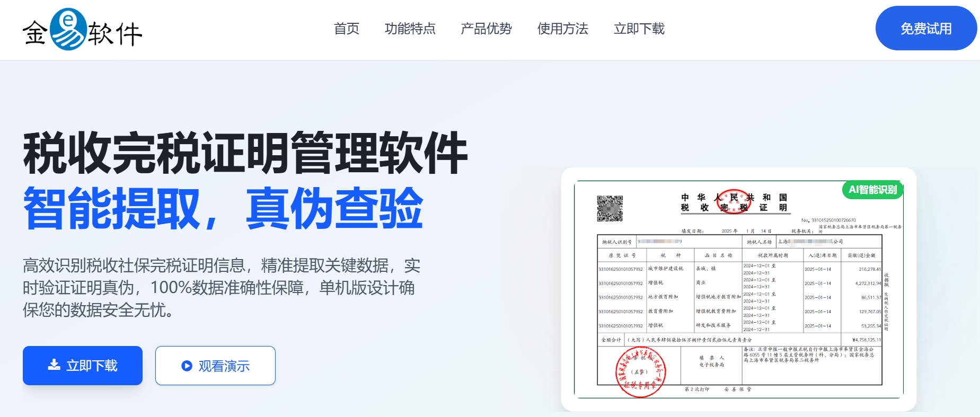Image resolution: width=980 pixels, height=417 pixels.
Task: Open 产品优势 in navigation
Action: click(487, 29)
